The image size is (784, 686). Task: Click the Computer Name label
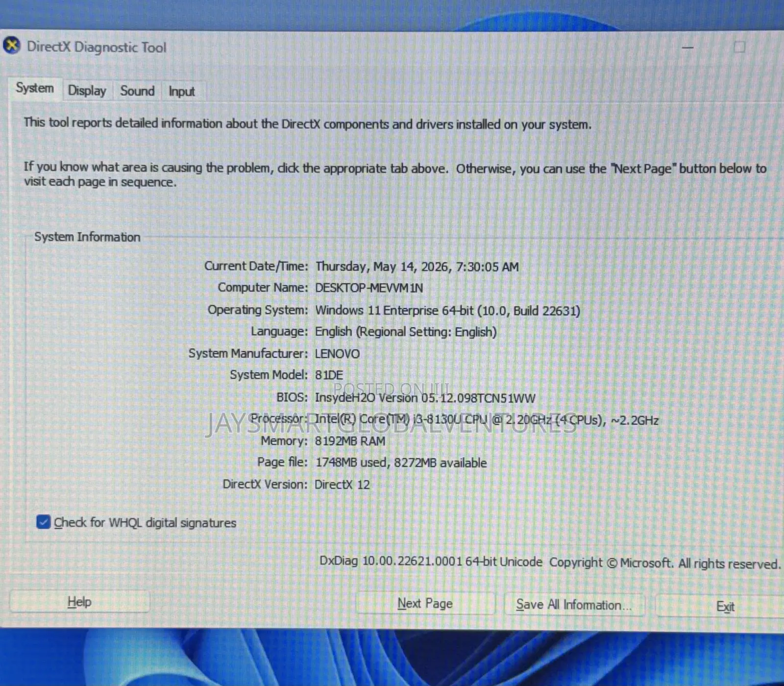[263, 287]
